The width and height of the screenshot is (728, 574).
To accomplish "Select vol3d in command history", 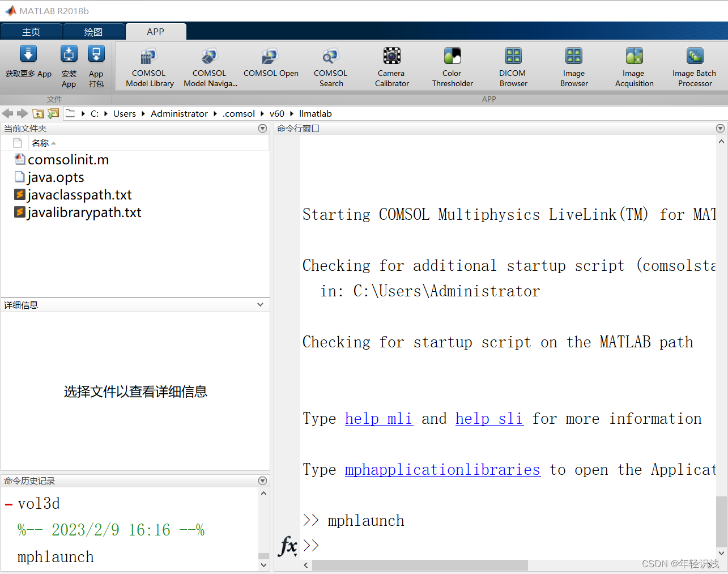I will pos(39,503).
